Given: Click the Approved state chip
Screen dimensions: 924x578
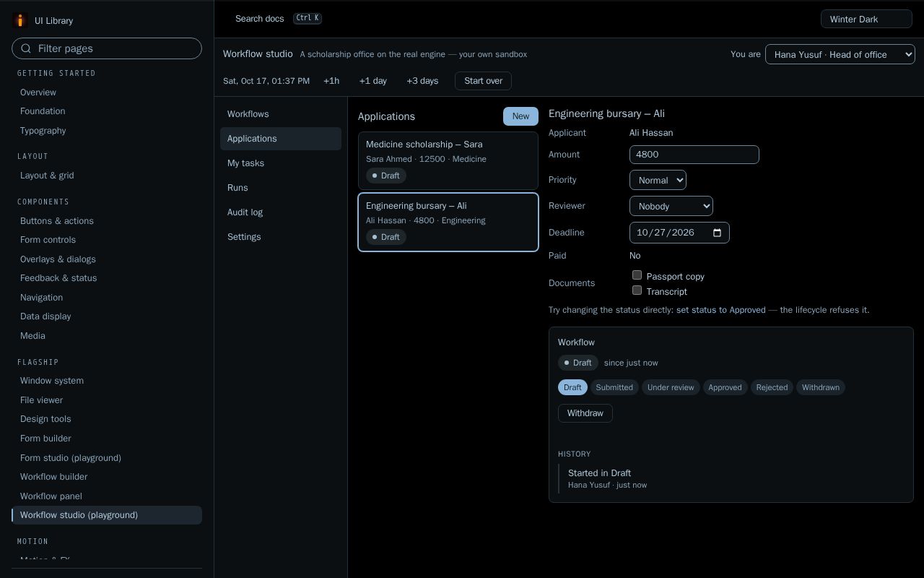Looking at the screenshot, I should click(725, 387).
